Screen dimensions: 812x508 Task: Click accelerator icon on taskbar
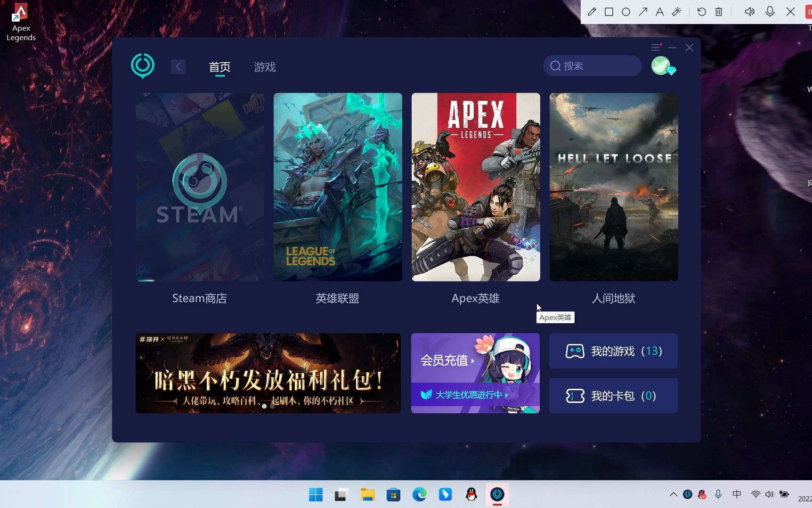[497, 494]
